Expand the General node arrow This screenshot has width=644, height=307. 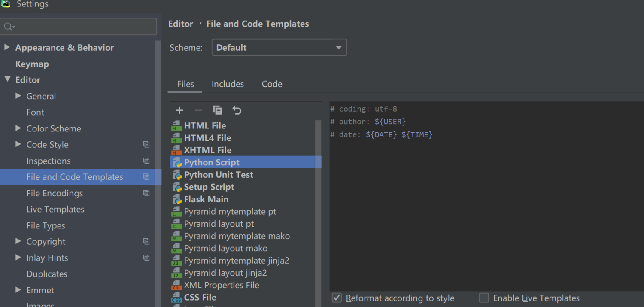point(18,96)
